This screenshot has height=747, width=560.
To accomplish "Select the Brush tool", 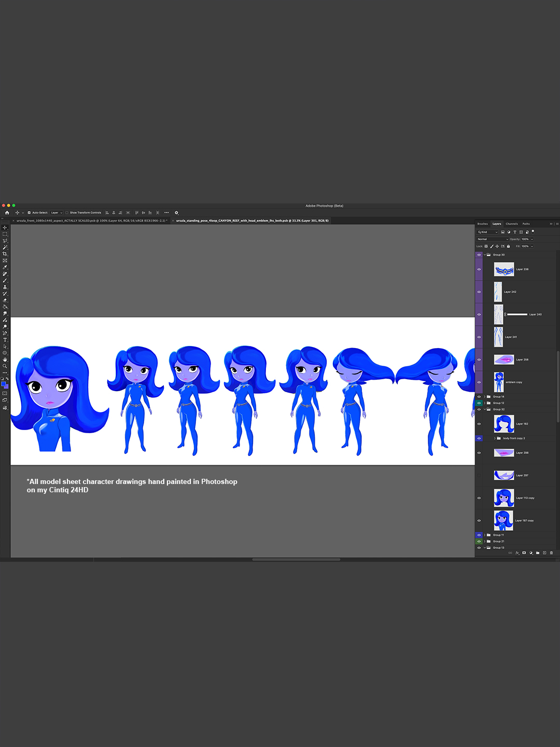I will tap(5, 281).
